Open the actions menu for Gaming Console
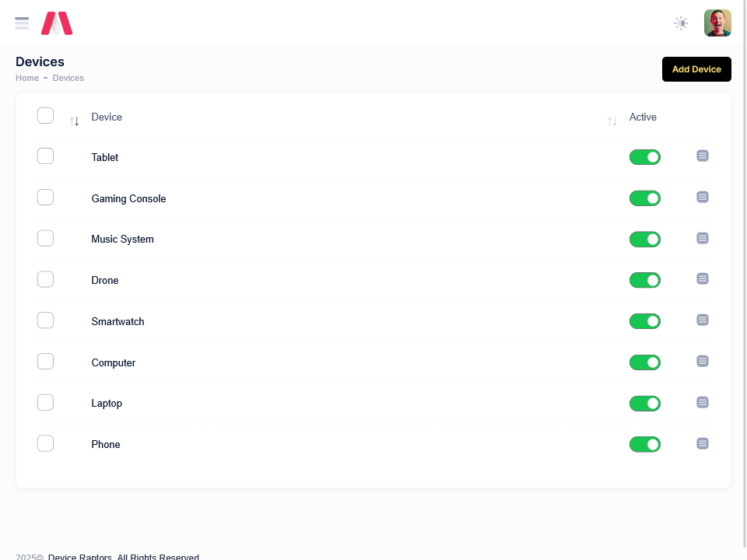 pyautogui.click(x=703, y=198)
